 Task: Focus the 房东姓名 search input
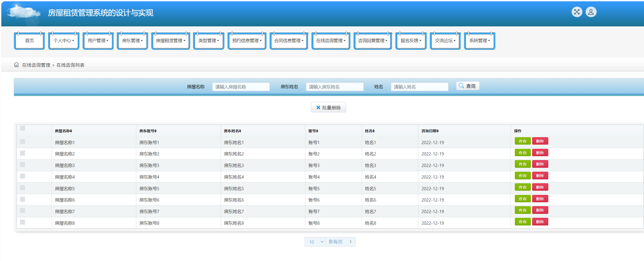pyautogui.click(x=335, y=87)
